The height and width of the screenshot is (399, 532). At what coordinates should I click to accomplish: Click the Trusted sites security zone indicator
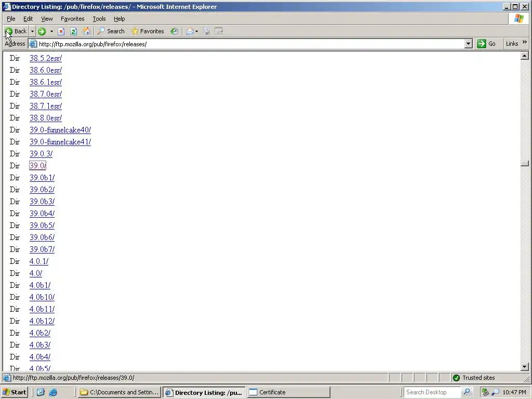474,378
